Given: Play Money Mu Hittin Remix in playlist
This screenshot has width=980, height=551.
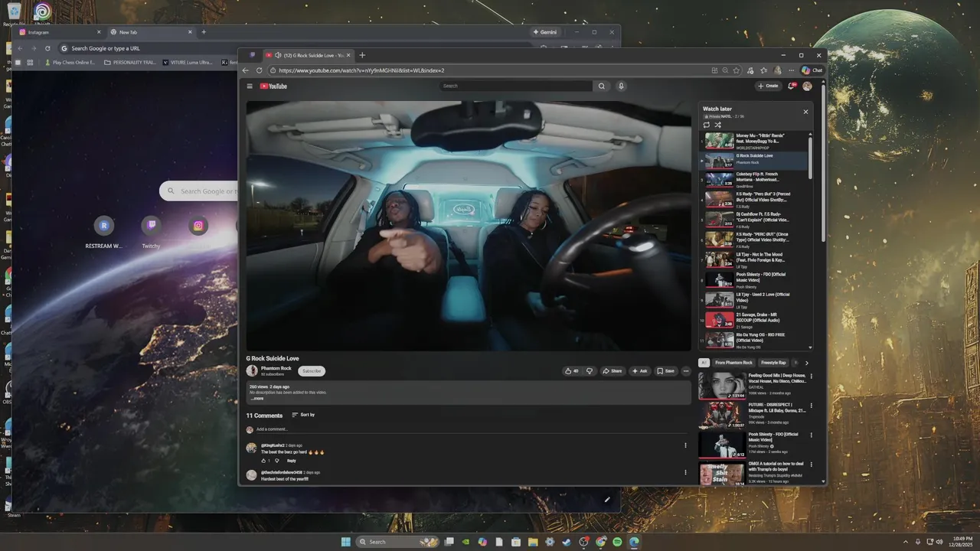Looking at the screenshot, I should 754,141.
